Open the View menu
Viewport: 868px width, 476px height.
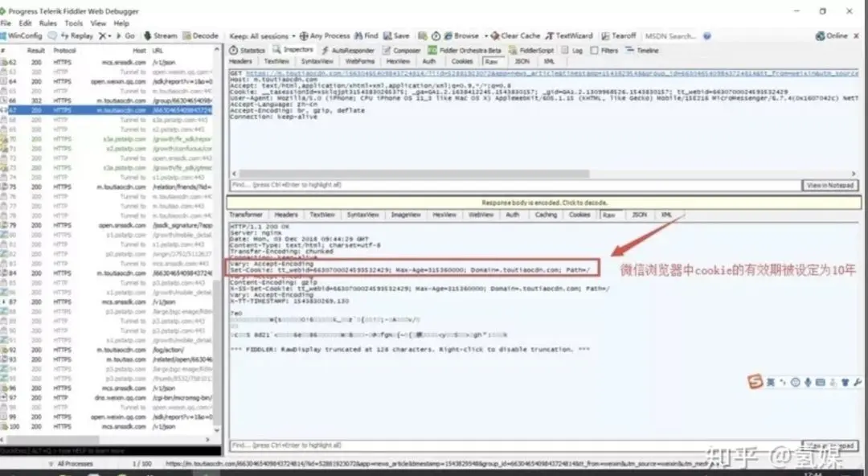98,23
